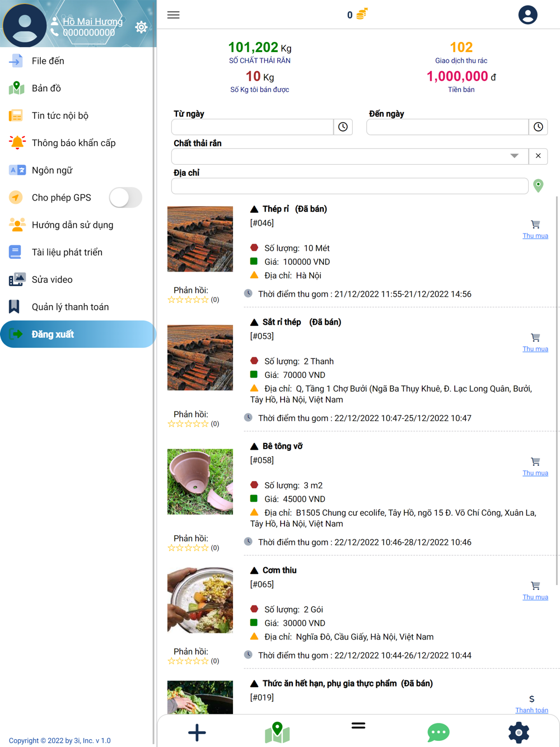
Task: Click the cart icon for item #046
Action: tap(535, 225)
